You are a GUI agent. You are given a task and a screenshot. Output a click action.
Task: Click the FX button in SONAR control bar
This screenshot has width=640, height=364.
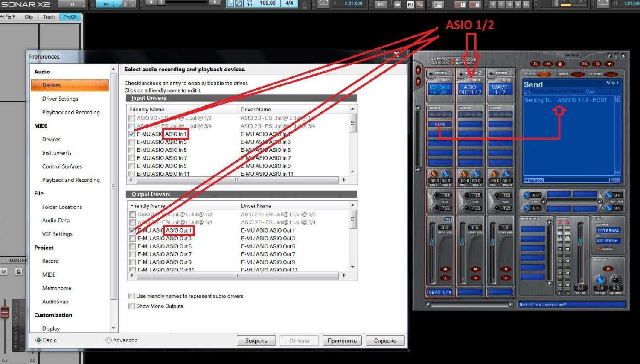(x=381, y=5)
